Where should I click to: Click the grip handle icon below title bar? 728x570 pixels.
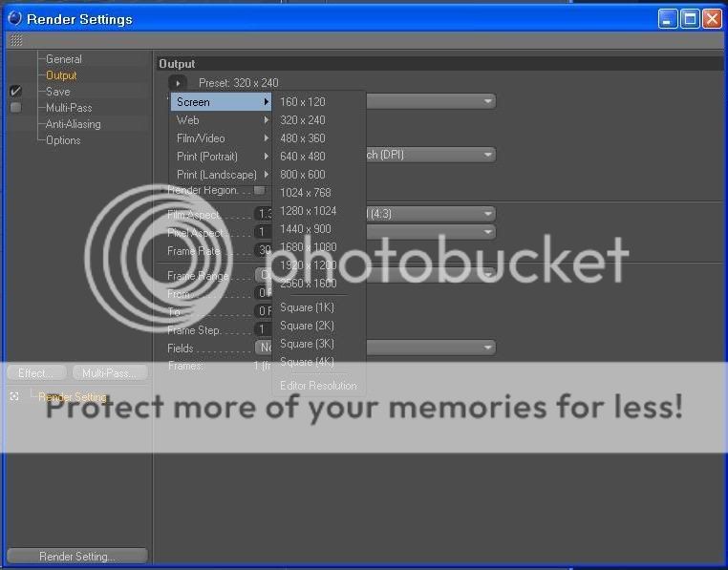16,40
